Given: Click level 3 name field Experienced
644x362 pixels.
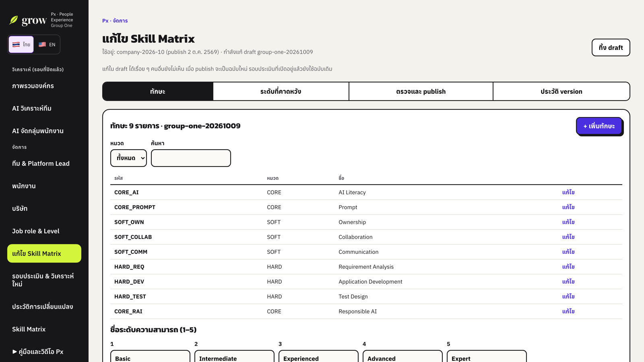Looking at the screenshot, I should 318,356.
